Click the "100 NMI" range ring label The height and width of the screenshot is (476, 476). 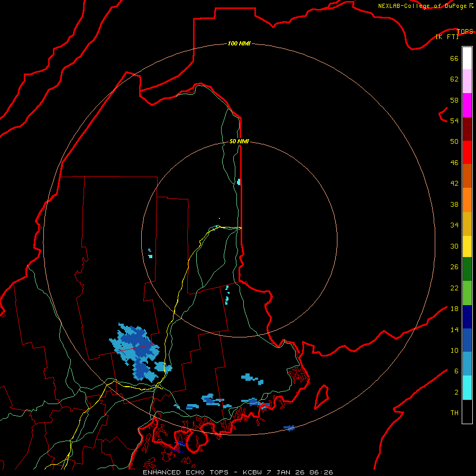[239, 43]
